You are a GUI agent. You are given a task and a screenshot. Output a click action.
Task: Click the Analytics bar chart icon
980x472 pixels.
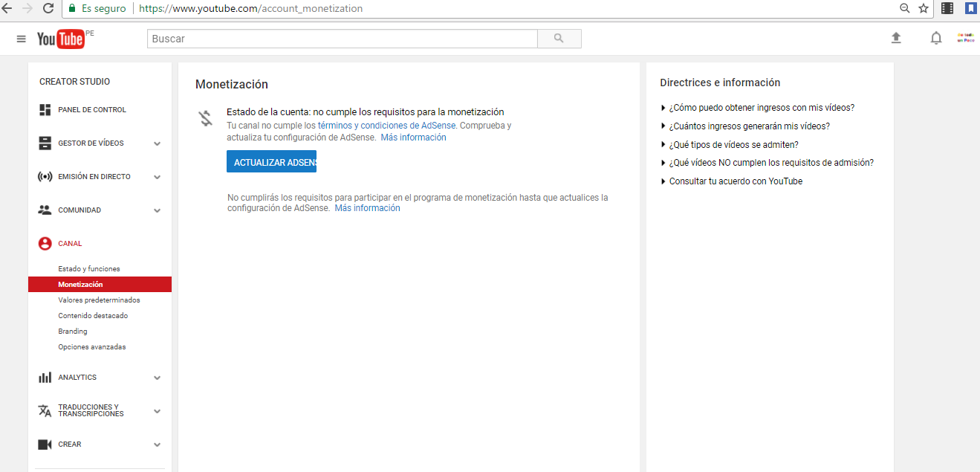click(x=45, y=378)
